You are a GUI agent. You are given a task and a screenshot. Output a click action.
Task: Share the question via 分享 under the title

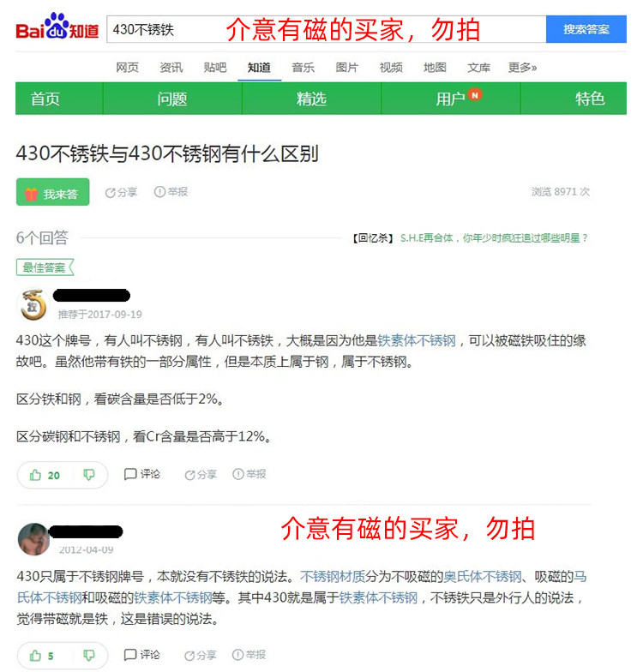coord(122,192)
